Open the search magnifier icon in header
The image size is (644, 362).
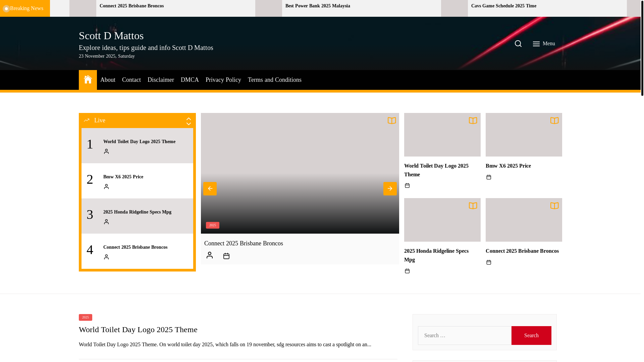[x=518, y=44]
